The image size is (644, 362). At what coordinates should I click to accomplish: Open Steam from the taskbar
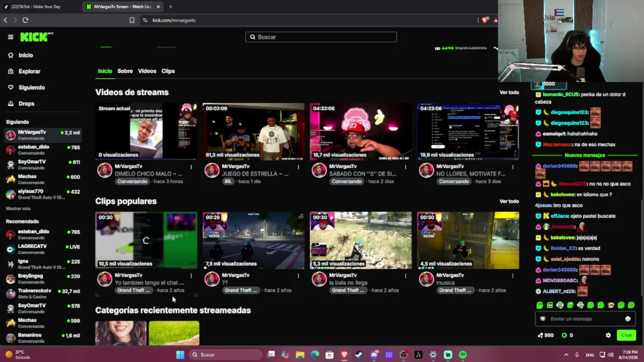[x=359, y=355]
